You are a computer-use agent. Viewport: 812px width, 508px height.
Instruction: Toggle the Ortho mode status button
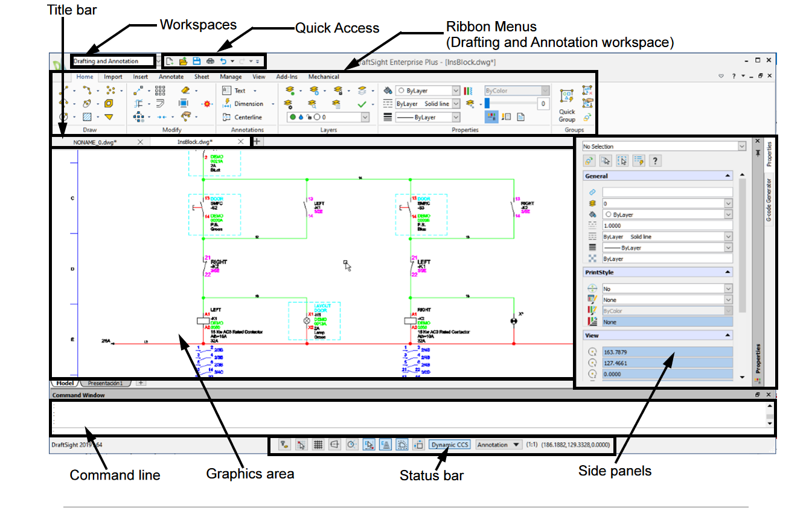click(x=334, y=445)
